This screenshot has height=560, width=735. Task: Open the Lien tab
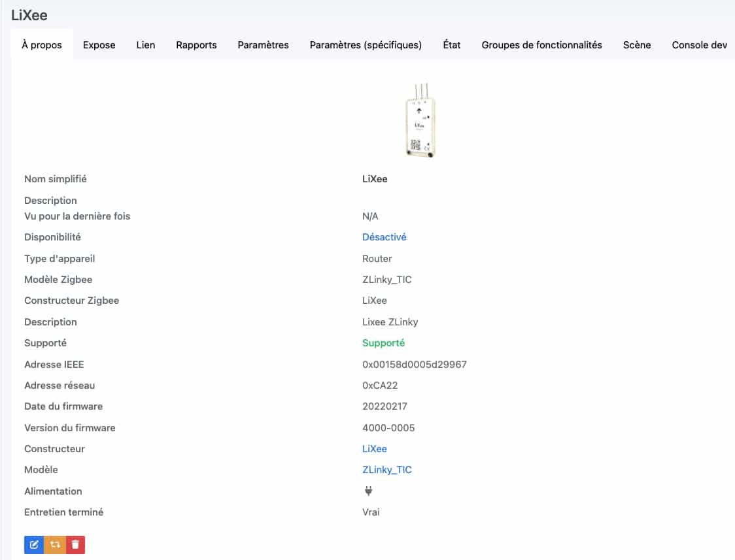coord(146,45)
